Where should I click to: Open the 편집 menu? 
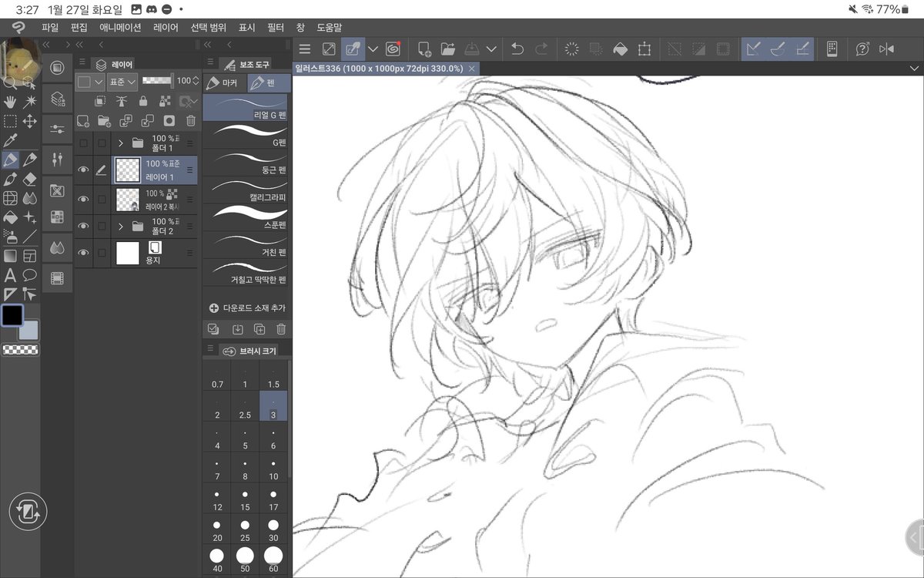pyautogui.click(x=79, y=27)
